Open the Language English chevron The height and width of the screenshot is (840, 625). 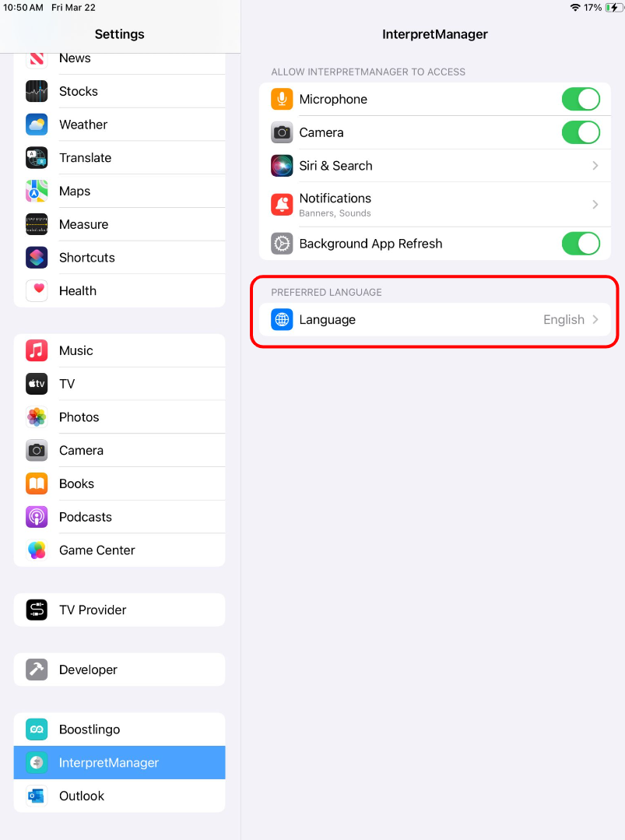595,320
